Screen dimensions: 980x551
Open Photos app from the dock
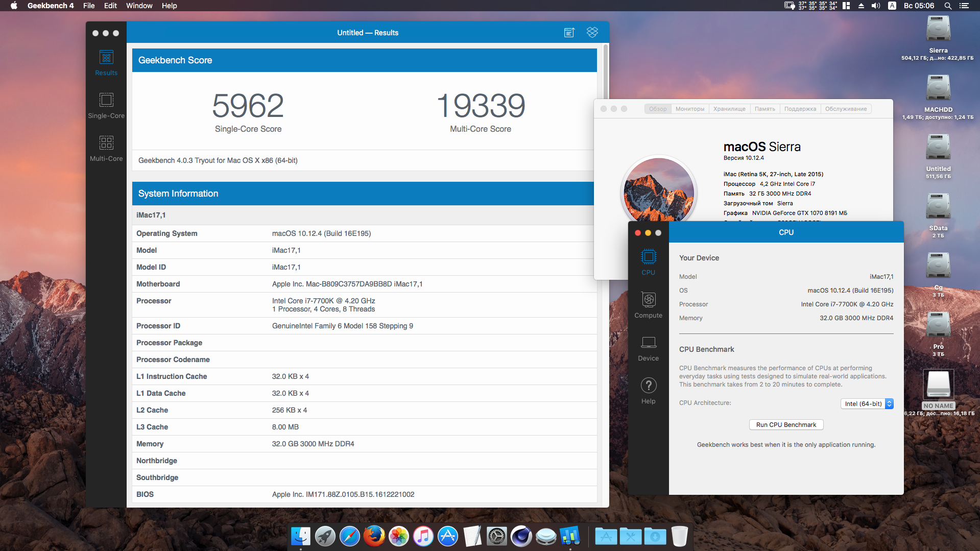click(x=399, y=536)
